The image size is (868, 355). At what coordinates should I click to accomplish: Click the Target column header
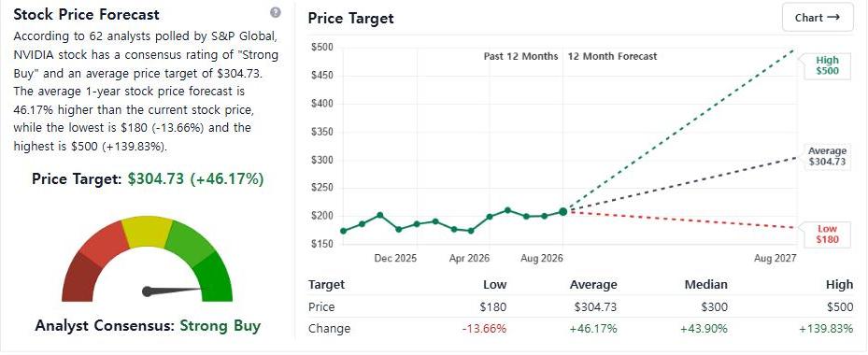(327, 285)
